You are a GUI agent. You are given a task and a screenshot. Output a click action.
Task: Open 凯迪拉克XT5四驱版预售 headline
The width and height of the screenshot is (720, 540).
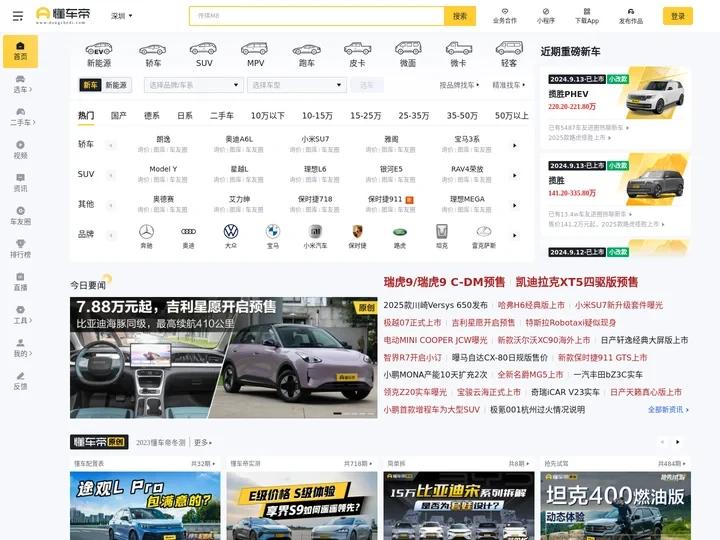pos(577,282)
